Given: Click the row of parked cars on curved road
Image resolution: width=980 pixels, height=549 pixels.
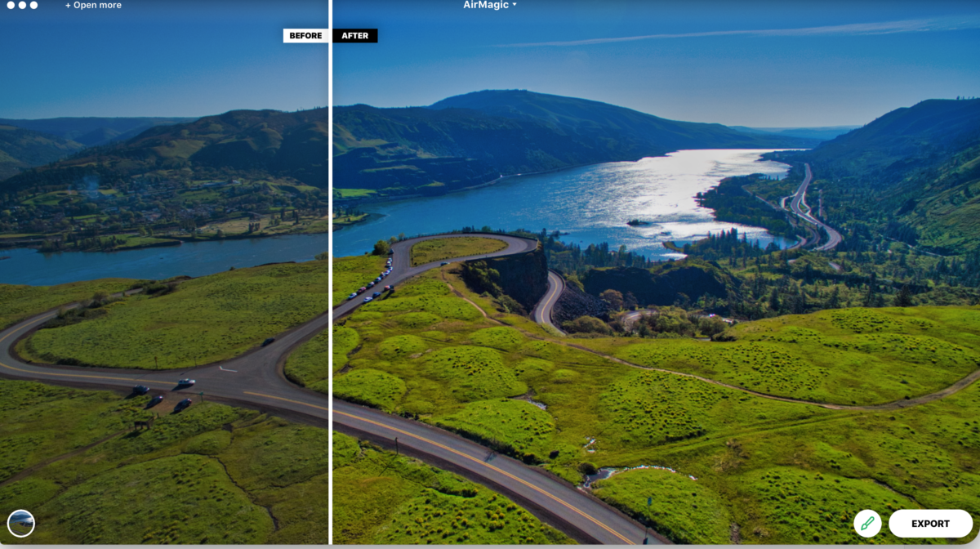Looking at the screenshot, I should [372, 283].
